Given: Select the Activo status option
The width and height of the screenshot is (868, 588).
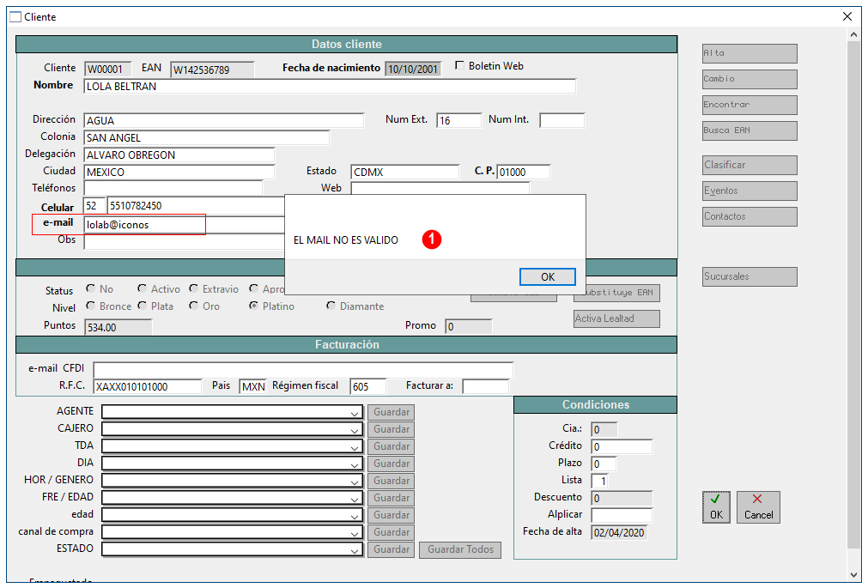Looking at the screenshot, I should click(143, 288).
